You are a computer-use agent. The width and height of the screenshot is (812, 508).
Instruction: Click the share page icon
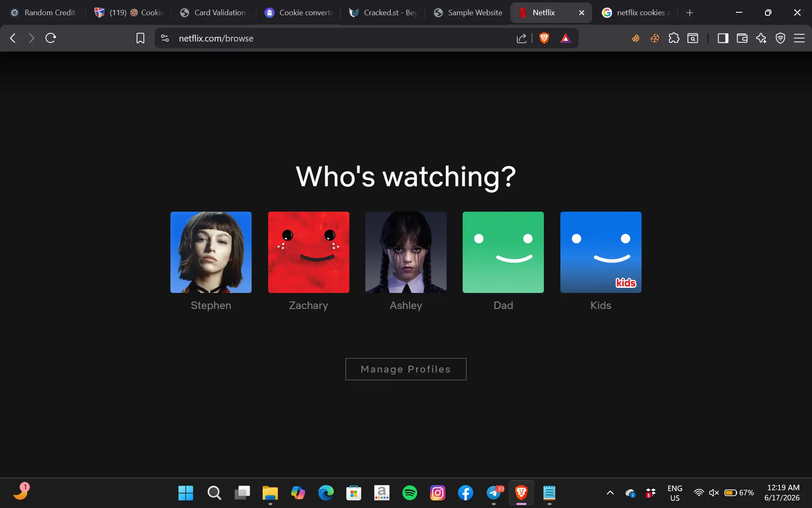pyautogui.click(x=521, y=38)
